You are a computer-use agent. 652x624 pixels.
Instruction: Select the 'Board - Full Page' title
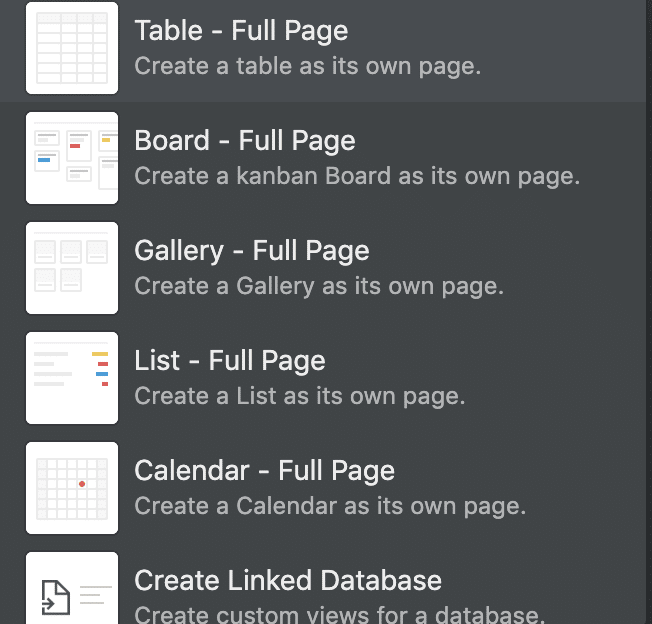point(245,141)
